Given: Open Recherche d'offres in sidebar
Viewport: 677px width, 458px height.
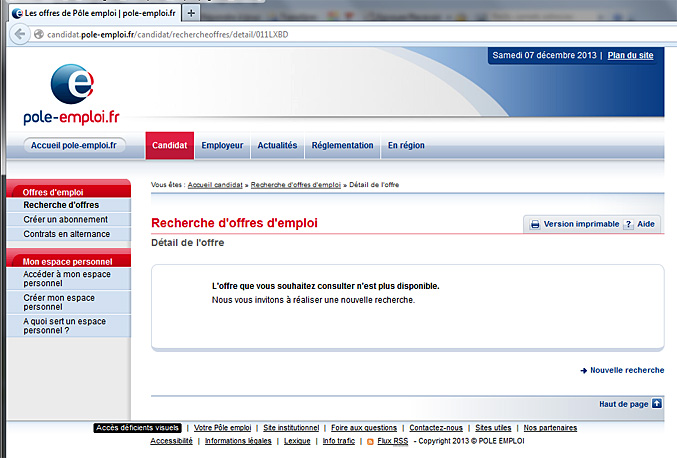Looking at the screenshot, I should 69,205.
